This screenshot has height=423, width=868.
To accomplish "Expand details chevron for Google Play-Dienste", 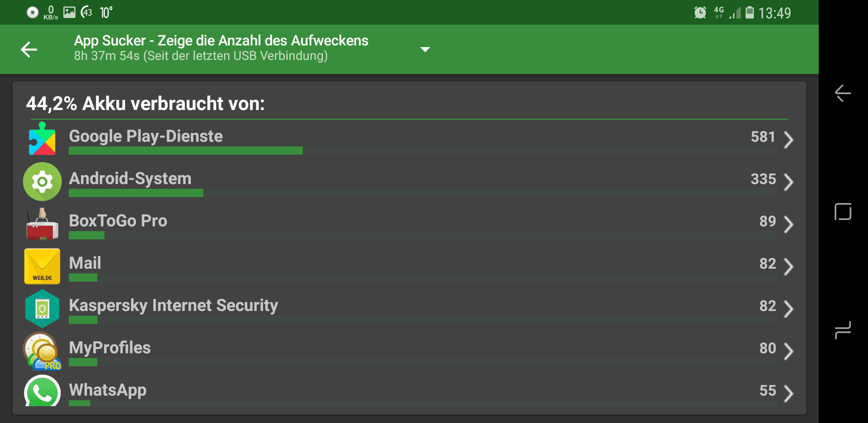I will [x=788, y=139].
